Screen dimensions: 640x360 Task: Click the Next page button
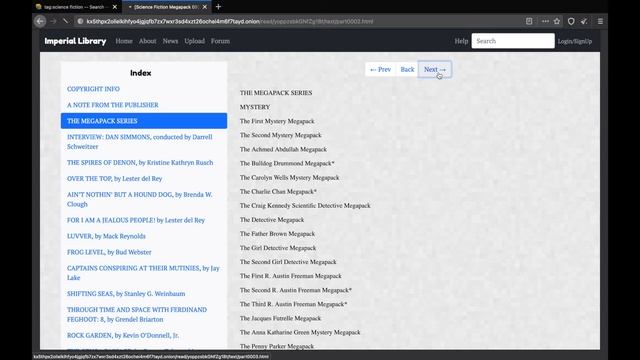(x=435, y=69)
